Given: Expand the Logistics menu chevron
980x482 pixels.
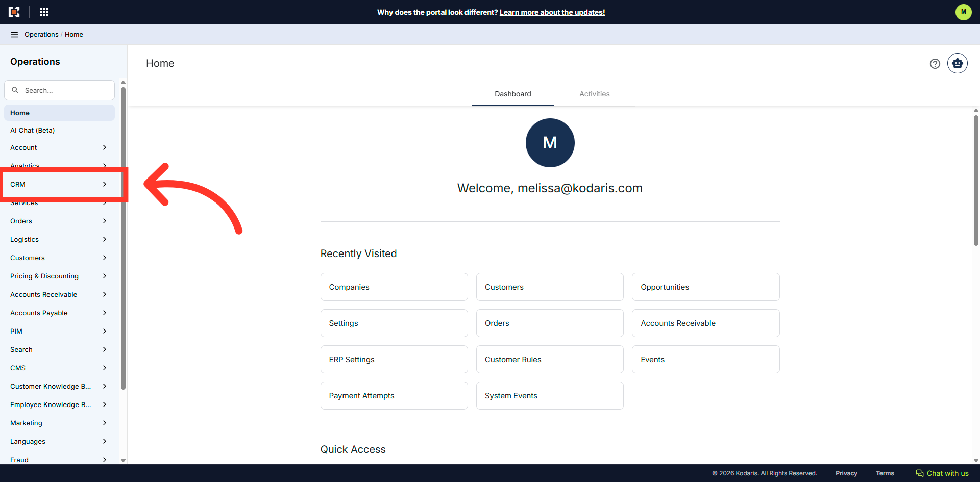Looking at the screenshot, I should coord(105,239).
